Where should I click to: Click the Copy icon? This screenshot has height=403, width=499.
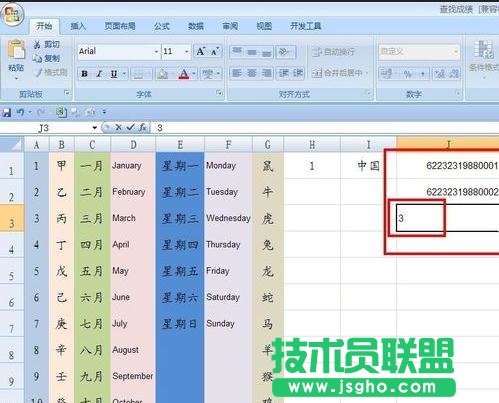coord(37,58)
